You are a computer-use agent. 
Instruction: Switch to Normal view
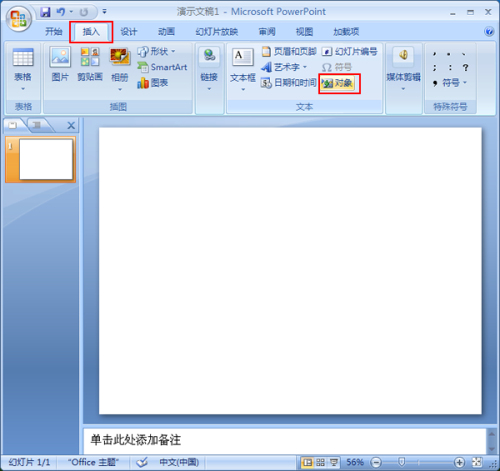tap(307, 462)
